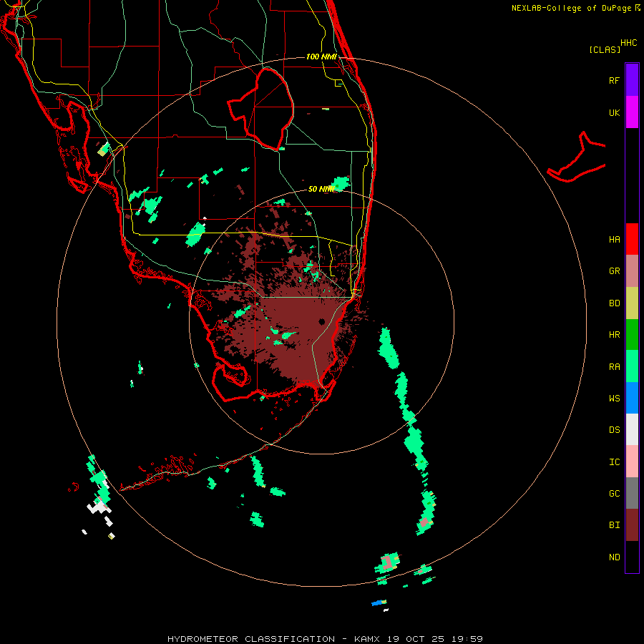Click the ND black legend swatch
644x644 pixels.
(x=632, y=557)
